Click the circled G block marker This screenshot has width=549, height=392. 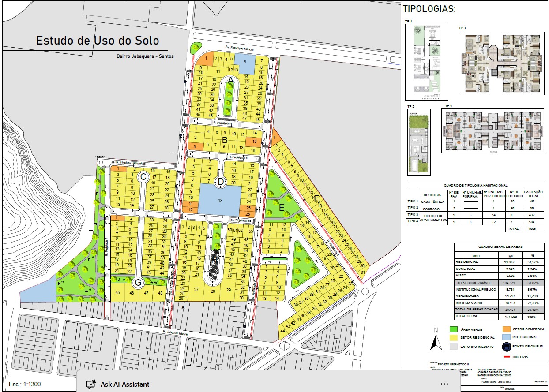pos(138,283)
